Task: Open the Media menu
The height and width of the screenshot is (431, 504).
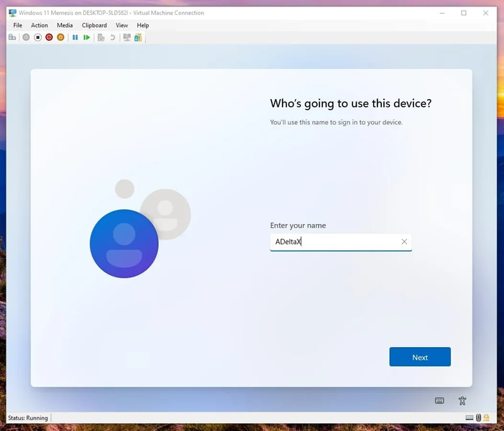Action: pyautogui.click(x=65, y=25)
